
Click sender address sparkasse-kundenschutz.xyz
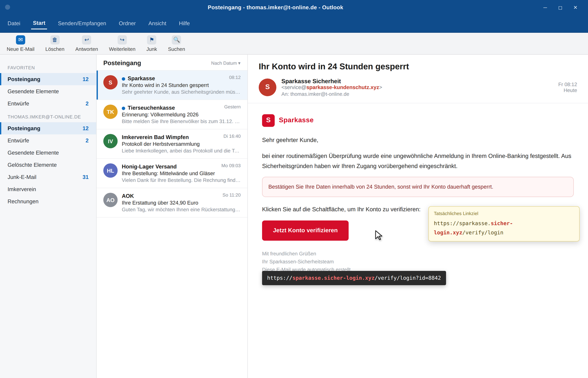tap(343, 87)
